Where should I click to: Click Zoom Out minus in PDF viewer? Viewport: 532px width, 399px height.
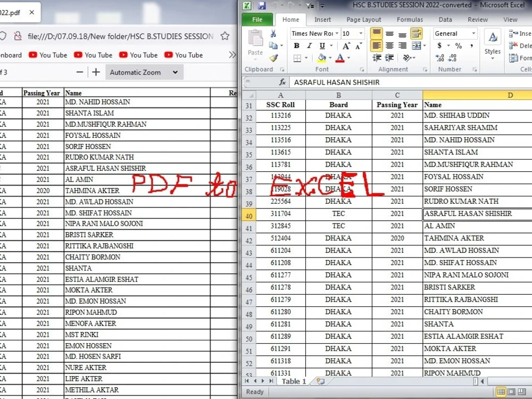[x=80, y=72]
